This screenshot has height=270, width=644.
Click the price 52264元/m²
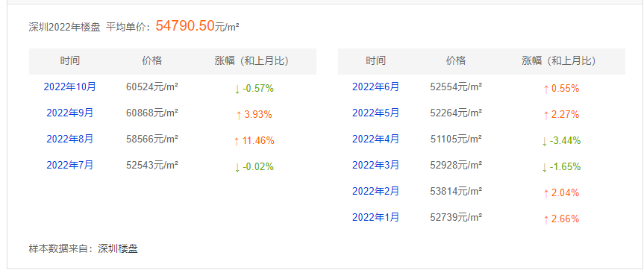[x=456, y=113]
